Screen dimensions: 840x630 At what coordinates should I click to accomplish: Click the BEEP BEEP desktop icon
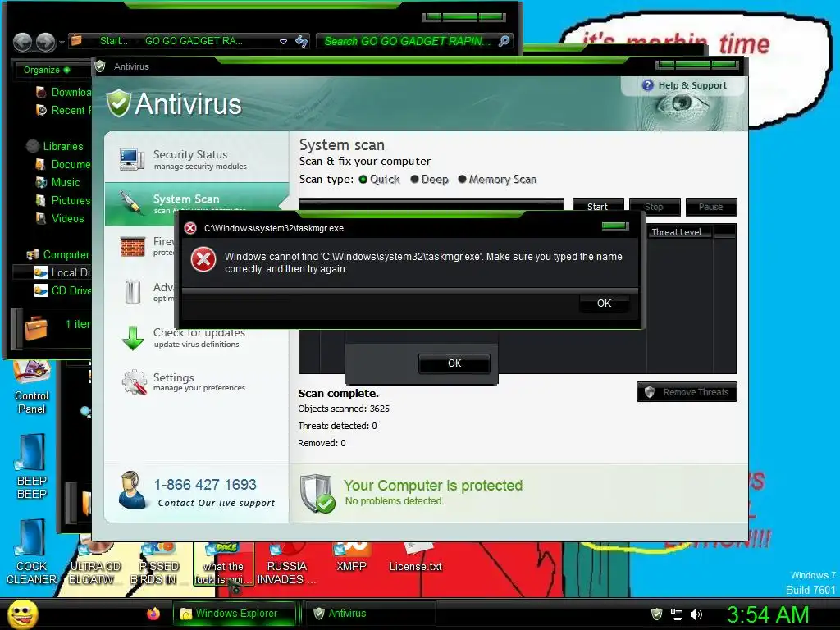[x=32, y=467]
